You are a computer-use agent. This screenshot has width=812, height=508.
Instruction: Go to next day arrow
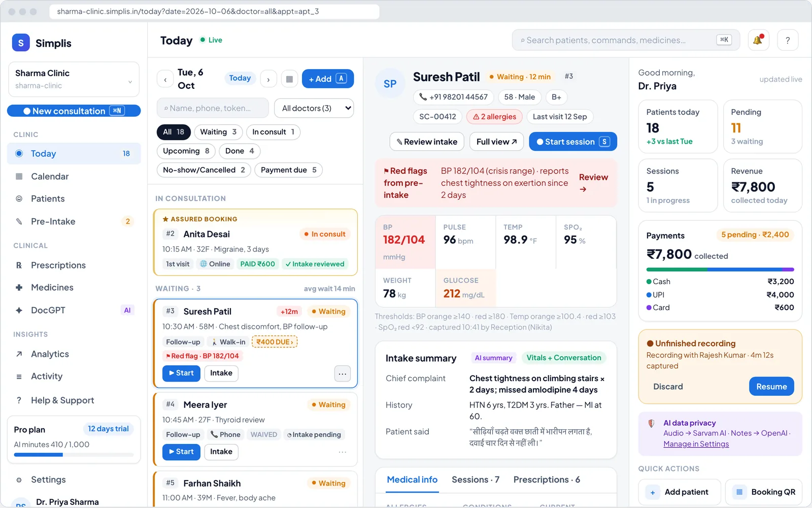click(268, 79)
